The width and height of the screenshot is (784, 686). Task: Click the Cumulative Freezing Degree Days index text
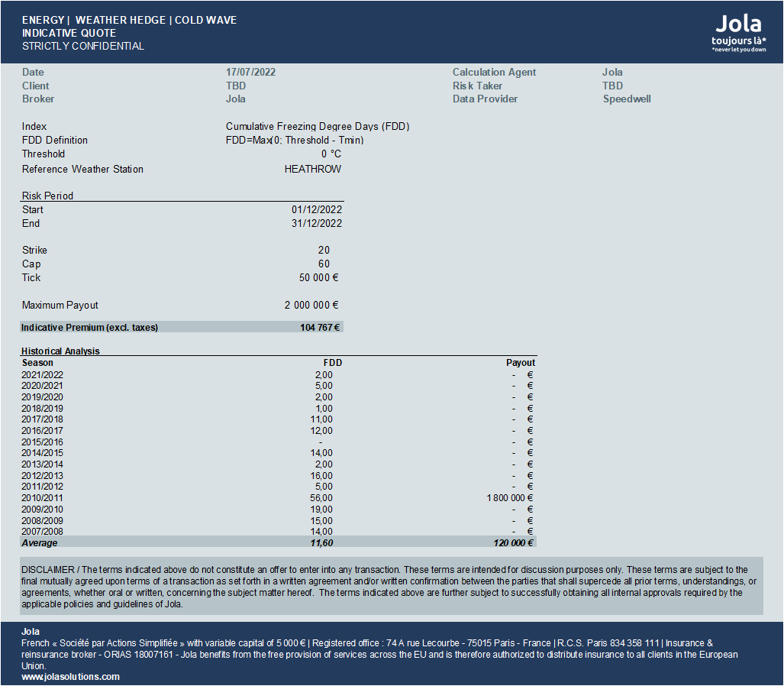pyautogui.click(x=318, y=127)
